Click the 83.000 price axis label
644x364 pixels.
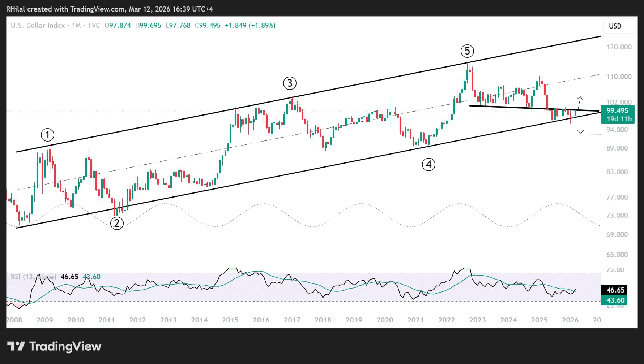point(617,172)
